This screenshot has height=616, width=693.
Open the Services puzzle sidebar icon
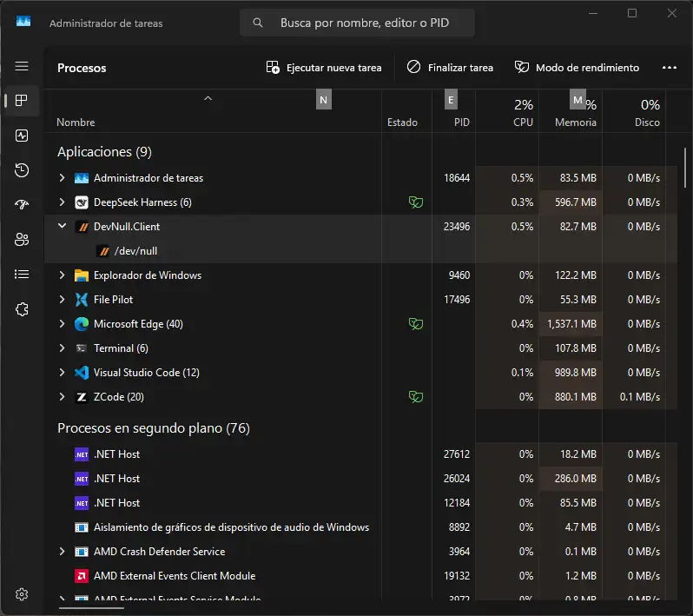point(22,309)
